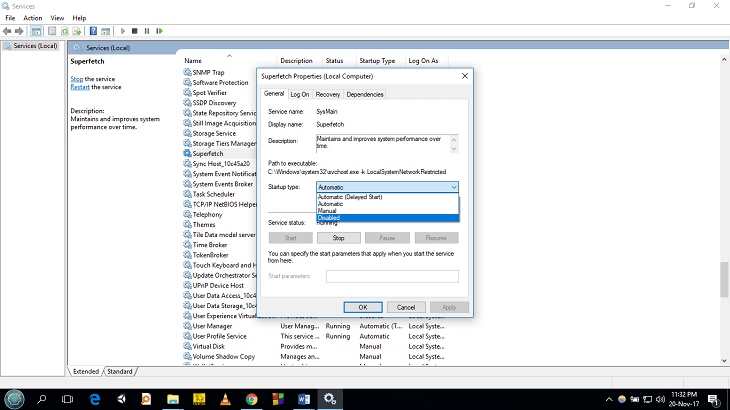The width and height of the screenshot is (730, 410).
Task: Open Microsoft Word from the taskbar
Action: (x=303, y=398)
